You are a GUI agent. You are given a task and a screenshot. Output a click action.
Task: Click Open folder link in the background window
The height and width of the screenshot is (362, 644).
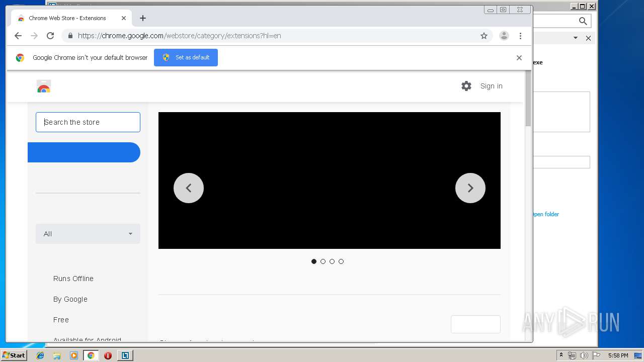pos(545,214)
